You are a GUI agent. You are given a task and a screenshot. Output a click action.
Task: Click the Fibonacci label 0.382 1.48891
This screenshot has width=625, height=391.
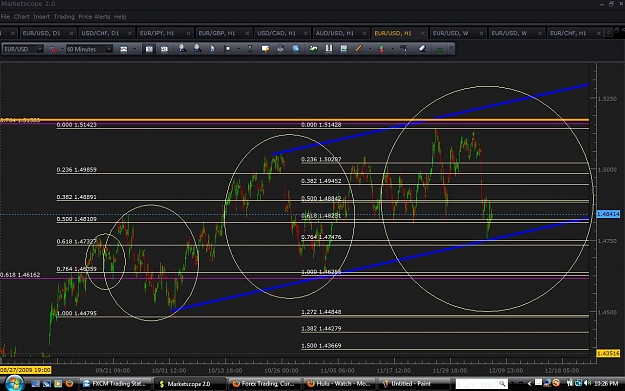[x=77, y=197]
